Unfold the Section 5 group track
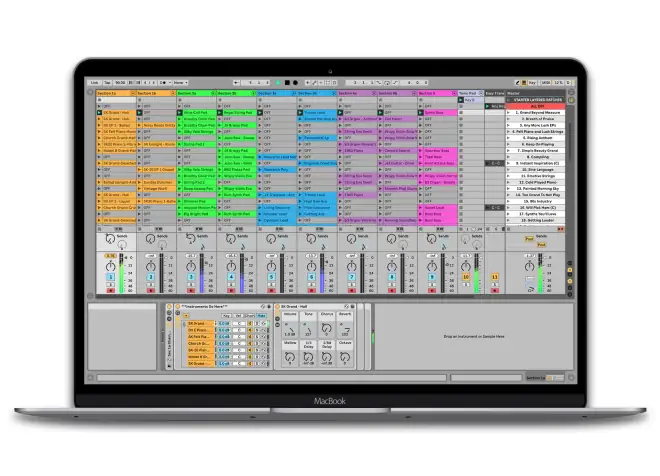660x476 pixels. point(454,93)
